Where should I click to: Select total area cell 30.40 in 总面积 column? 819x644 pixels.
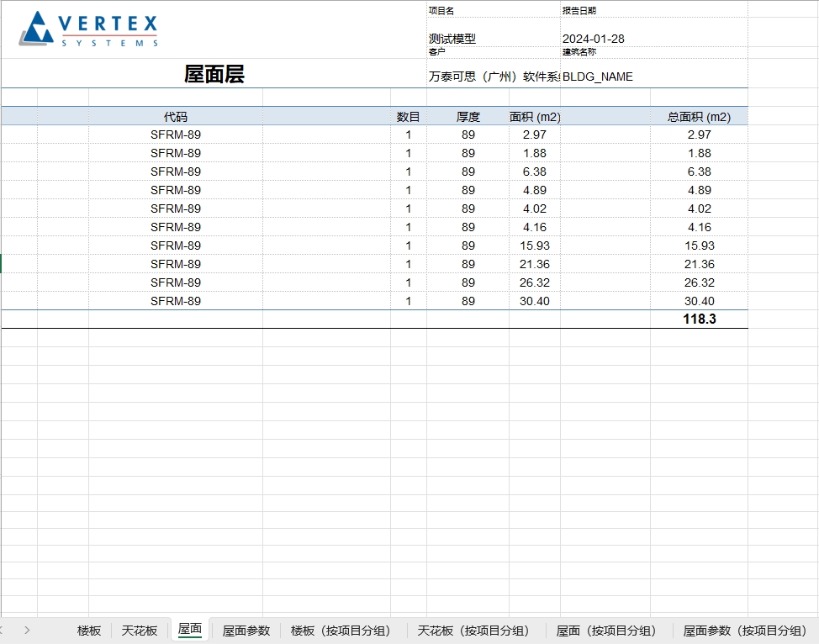click(699, 301)
